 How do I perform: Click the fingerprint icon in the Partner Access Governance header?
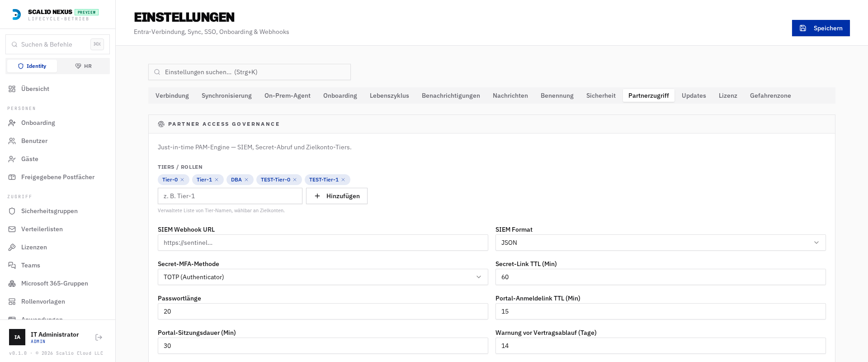161,124
